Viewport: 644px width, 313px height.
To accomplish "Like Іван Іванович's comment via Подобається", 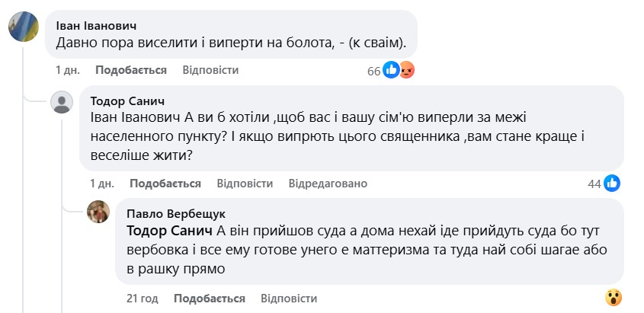I will 131,70.
